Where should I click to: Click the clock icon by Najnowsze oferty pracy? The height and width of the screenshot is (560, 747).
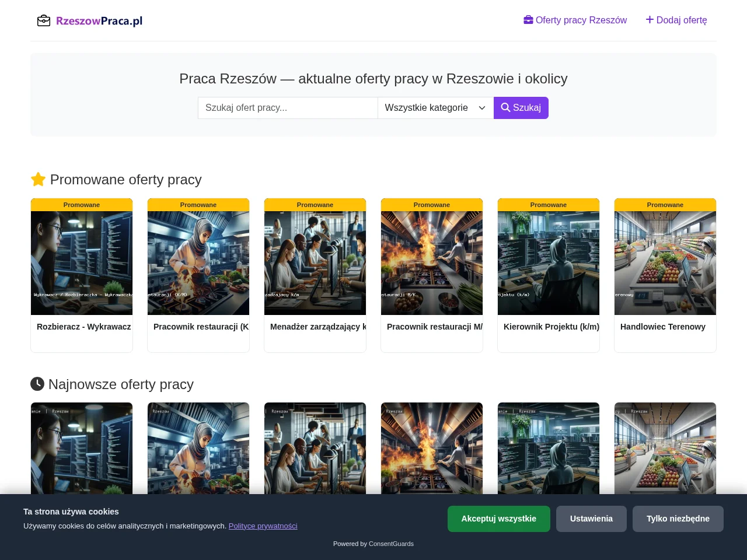(x=37, y=384)
